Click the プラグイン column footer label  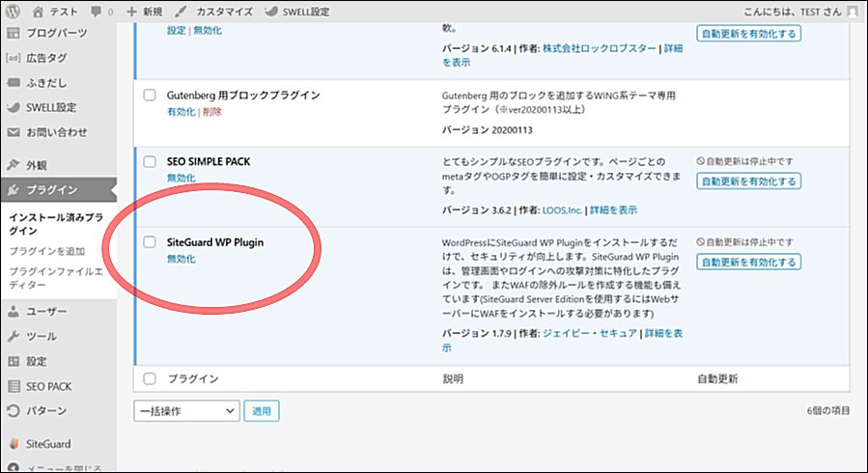click(x=193, y=379)
